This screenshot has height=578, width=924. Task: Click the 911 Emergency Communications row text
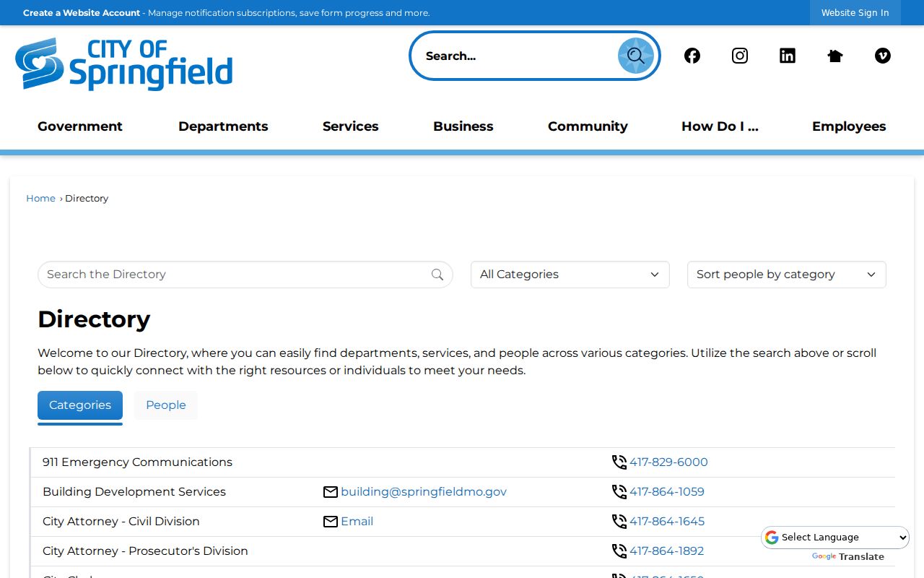[x=137, y=462]
